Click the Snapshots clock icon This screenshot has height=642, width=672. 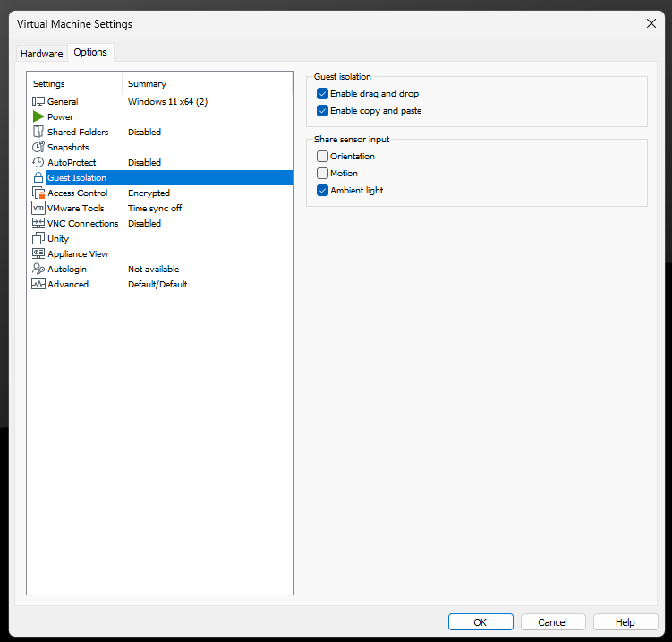tap(38, 148)
